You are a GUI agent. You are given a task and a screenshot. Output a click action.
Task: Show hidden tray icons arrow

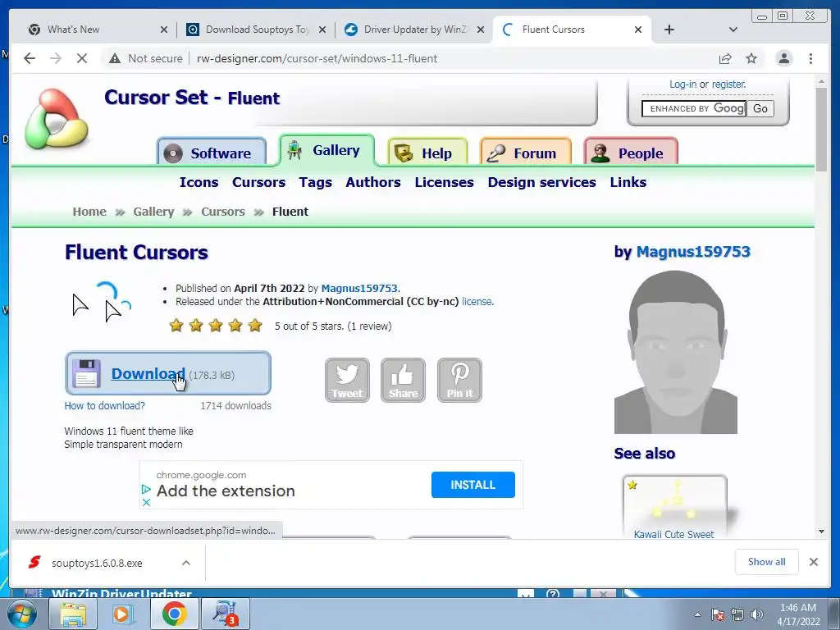[697, 614]
